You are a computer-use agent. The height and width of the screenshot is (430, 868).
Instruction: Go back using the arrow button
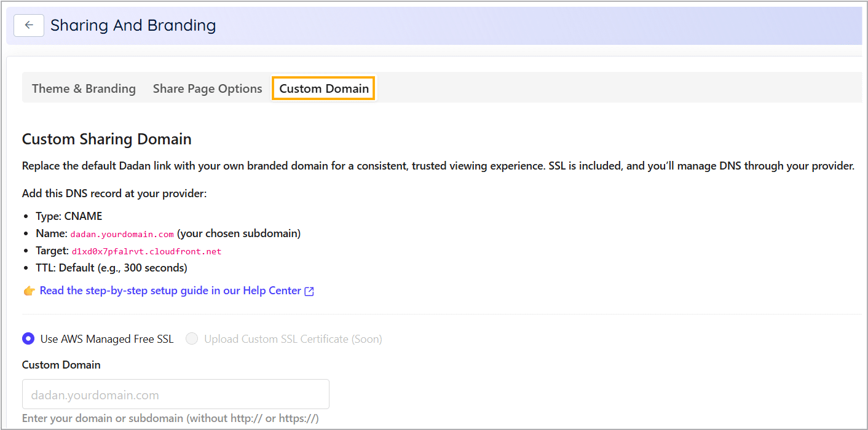[29, 25]
